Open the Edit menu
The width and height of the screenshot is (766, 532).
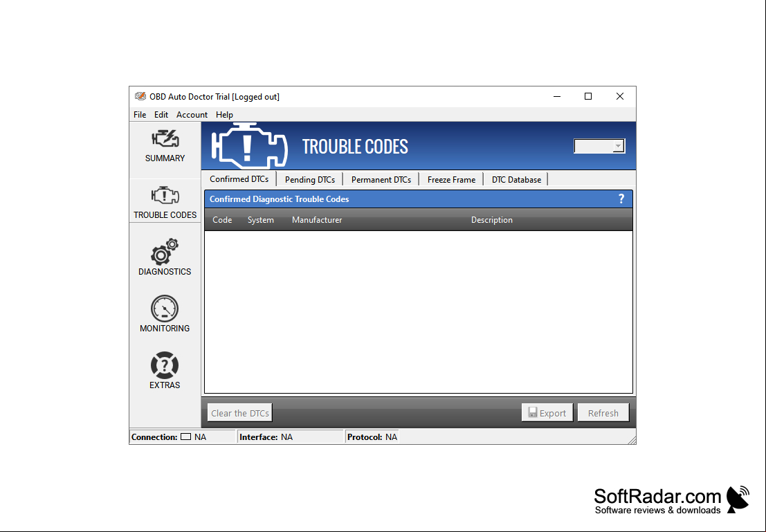point(161,114)
